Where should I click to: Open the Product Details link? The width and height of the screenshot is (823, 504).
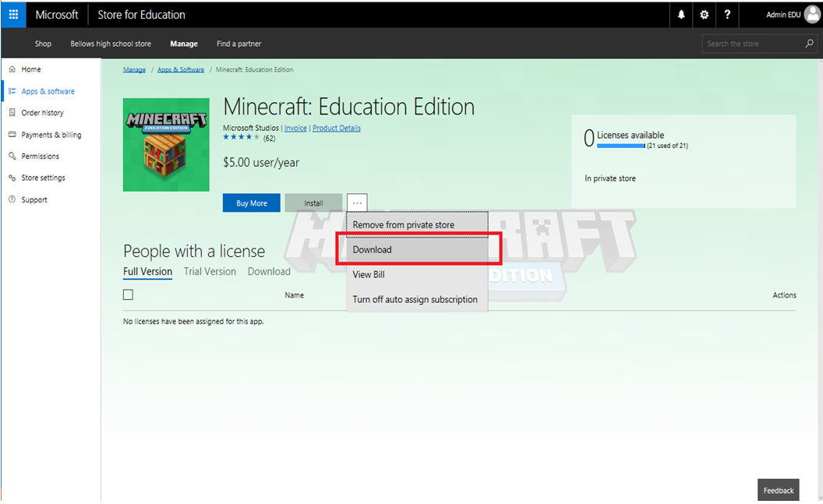coord(337,128)
